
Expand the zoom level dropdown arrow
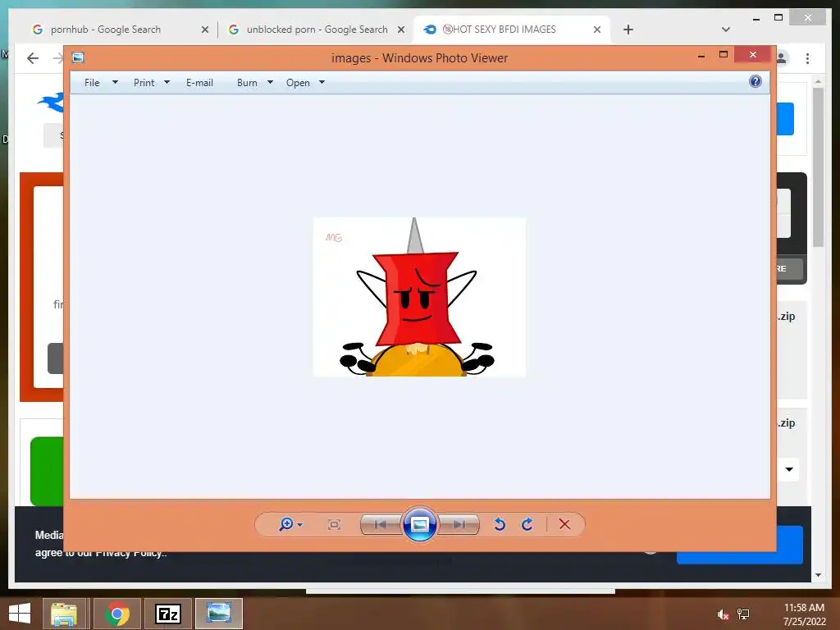pyautogui.click(x=300, y=524)
